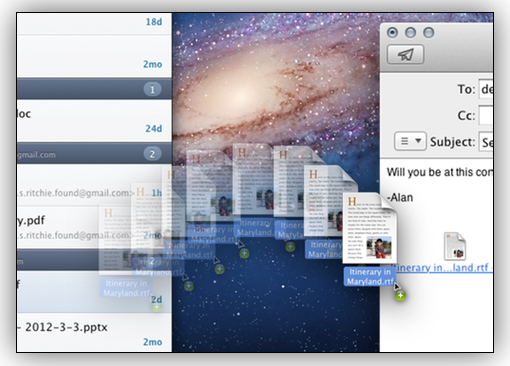Click the attached rtf file icon in message
Image resolution: width=510 pixels, height=366 pixels.
pyautogui.click(x=455, y=246)
